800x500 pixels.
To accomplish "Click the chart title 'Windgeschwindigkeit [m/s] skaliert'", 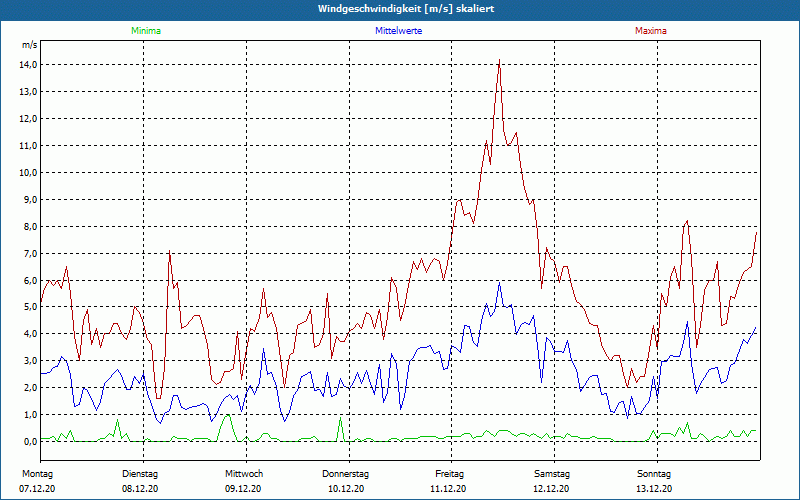I will [406, 9].
